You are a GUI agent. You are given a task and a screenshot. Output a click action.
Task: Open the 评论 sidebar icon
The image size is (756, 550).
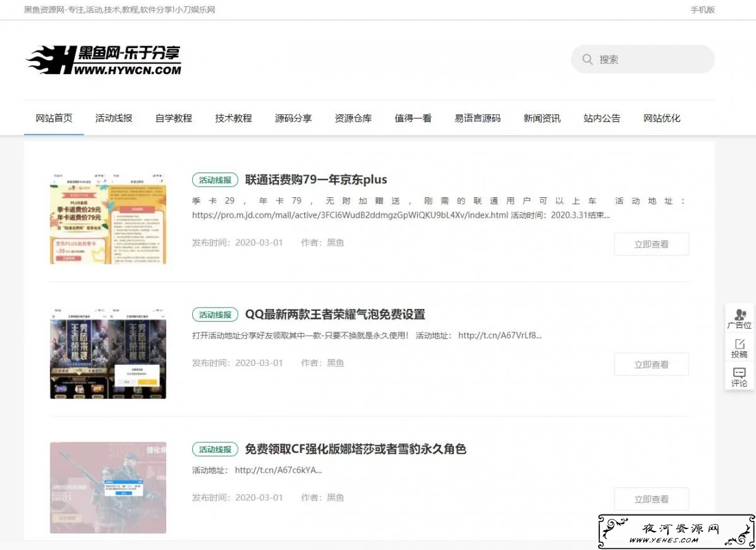[x=739, y=377]
